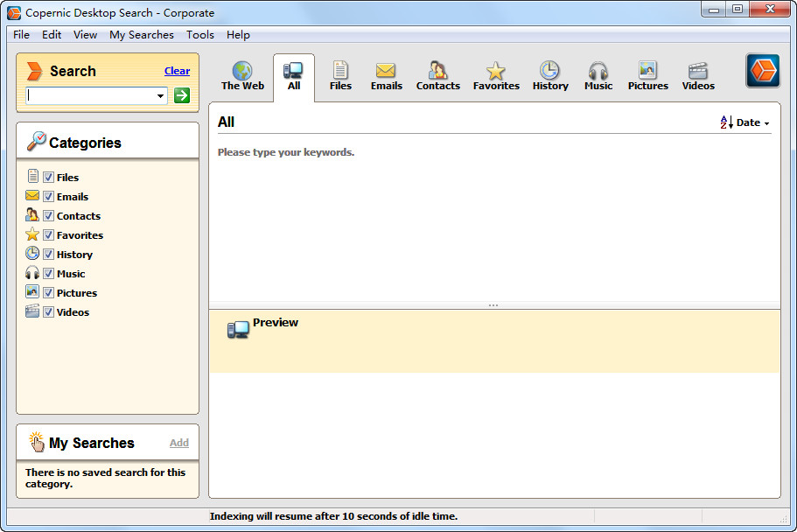Click the Clear link in Search panel
This screenshot has width=797, height=532.
click(x=177, y=71)
